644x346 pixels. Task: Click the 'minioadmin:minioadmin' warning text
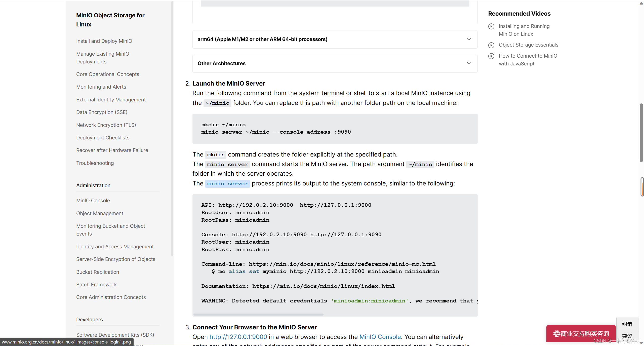pyautogui.click(x=370, y=301)
